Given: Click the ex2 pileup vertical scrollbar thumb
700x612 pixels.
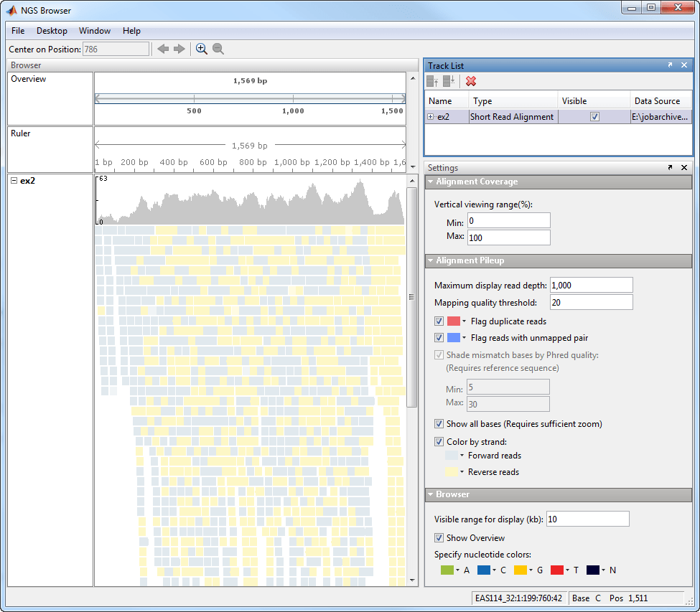Looking at the screenshot, I should click(x=411, y=297).
